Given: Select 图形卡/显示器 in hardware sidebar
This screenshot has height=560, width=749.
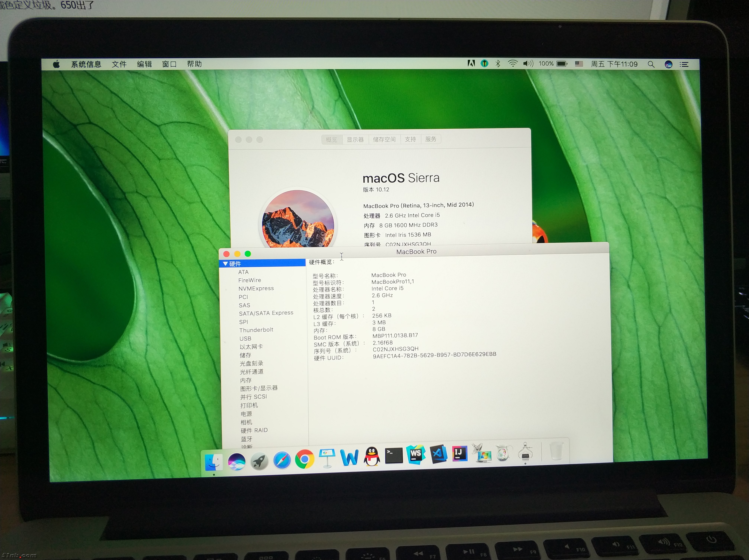Looking at the screenshot, I should click(259, 388).
